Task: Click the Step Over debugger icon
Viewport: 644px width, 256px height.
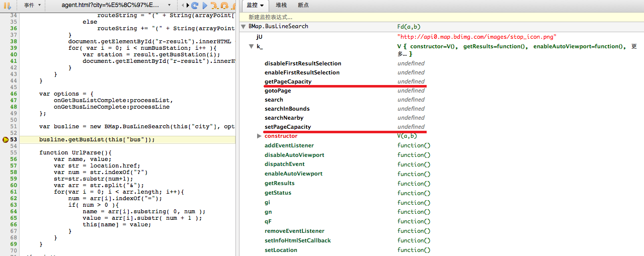Action: click(x=224, y=6)
